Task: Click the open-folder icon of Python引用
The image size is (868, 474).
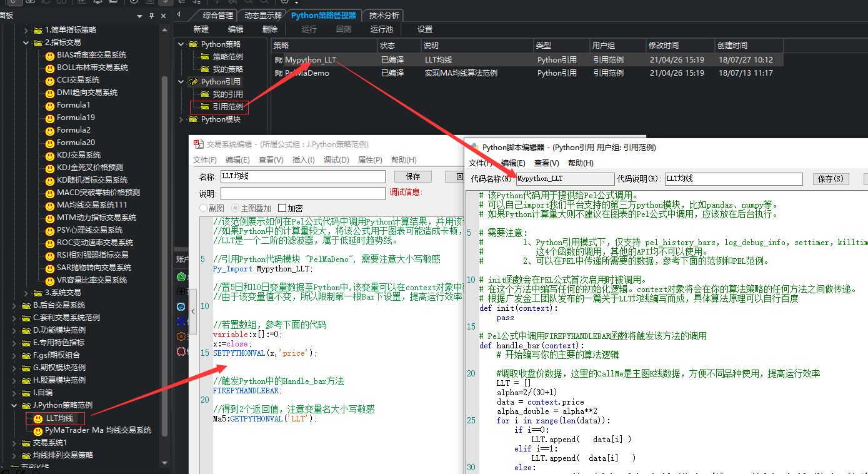Action: 194,82
